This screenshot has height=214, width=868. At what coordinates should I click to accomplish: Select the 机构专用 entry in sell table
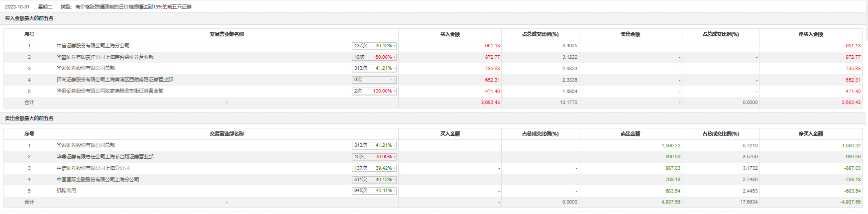tap(67, 191)
